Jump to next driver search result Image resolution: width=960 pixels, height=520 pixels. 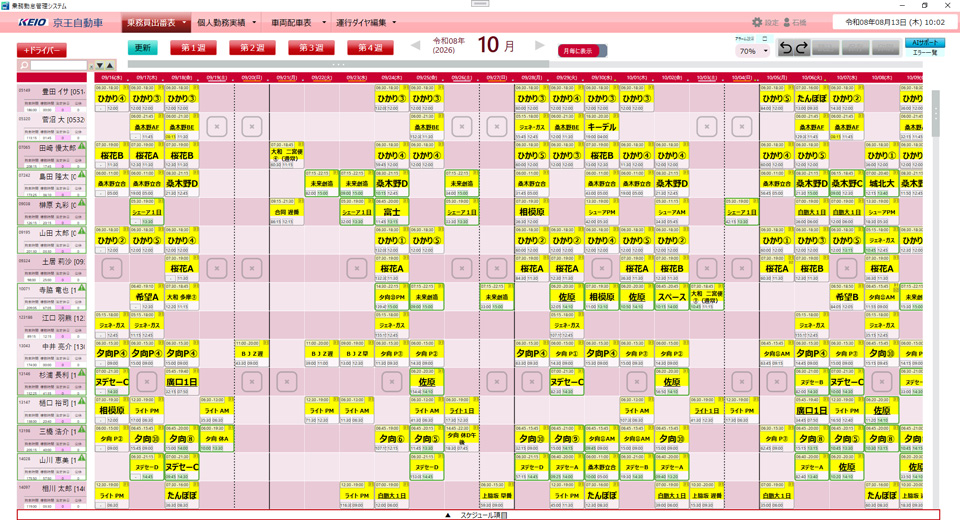[x=100, y=66]
